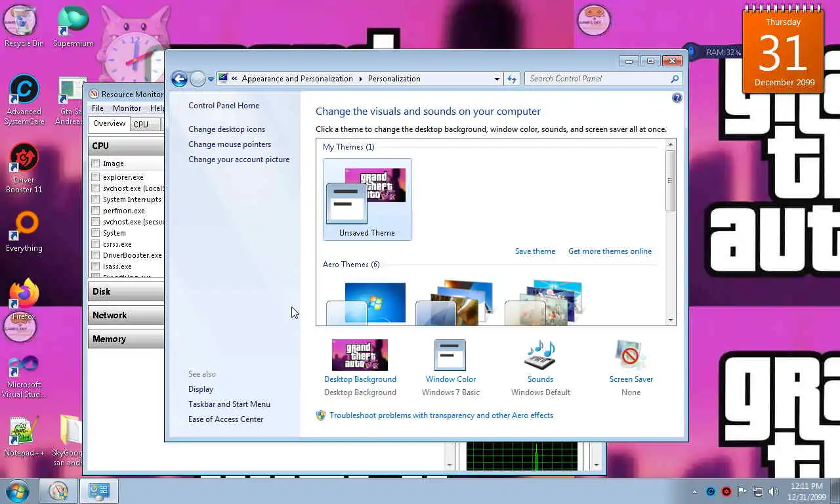Screen dimensions: 840x504
Task: Open the network tray icon
Action: 758,491
